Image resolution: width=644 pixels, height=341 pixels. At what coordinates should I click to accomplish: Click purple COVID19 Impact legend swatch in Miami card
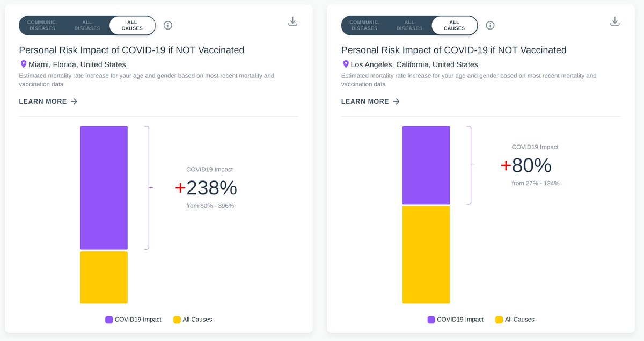coord(109,320)
